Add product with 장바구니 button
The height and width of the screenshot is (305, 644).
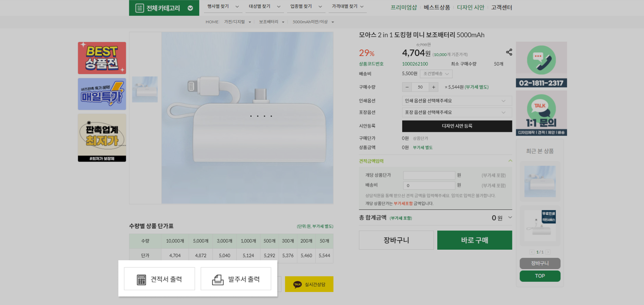[x=396, y=240]
